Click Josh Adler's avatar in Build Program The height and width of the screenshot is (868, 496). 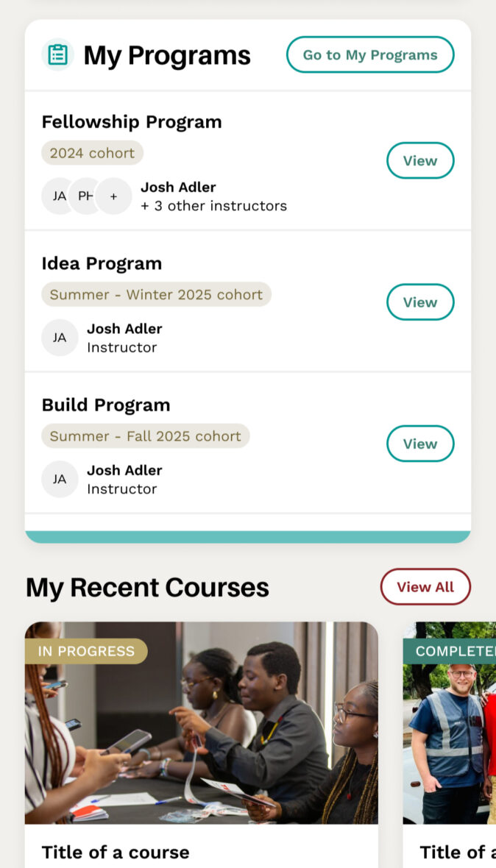pyautogui.click(x=60, y=479)
